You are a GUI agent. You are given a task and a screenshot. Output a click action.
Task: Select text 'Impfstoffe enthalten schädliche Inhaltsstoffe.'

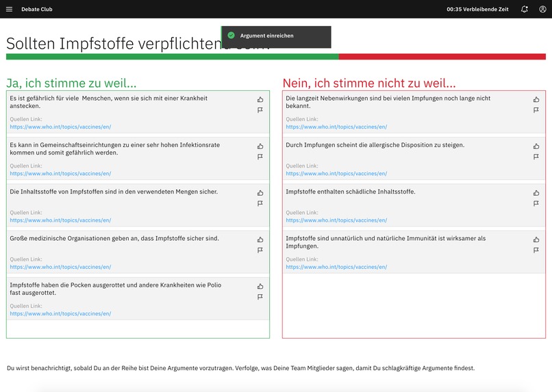[350, 192]
